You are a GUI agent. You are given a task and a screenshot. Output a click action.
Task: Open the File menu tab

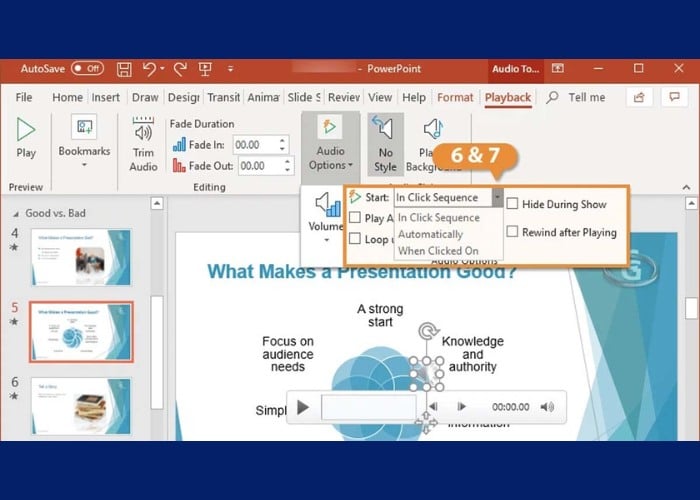point(24,97)
